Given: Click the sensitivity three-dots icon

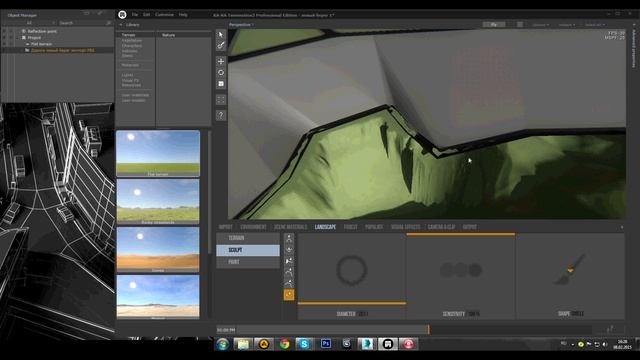Looking at the screenshot, I should (461, 270).
